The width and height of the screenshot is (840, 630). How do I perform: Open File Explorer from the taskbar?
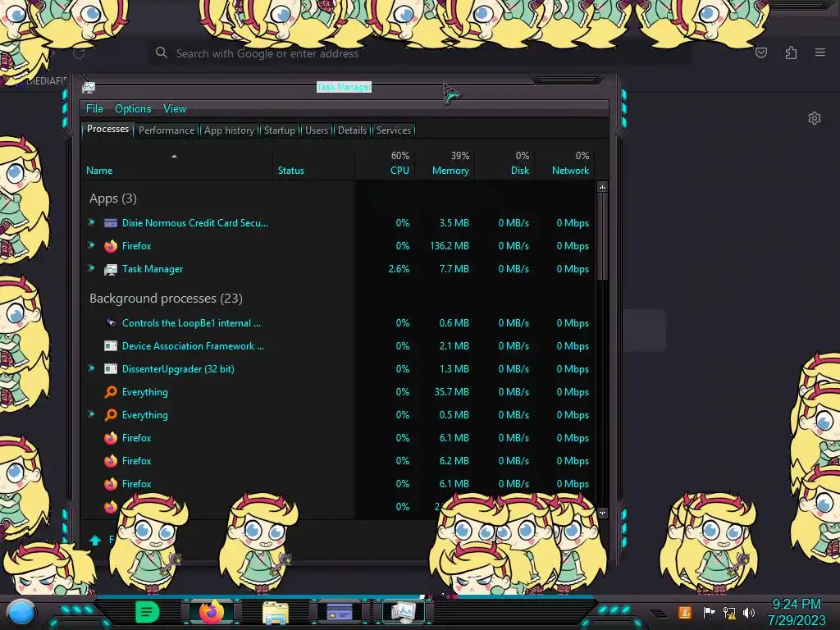pos(276,612)
